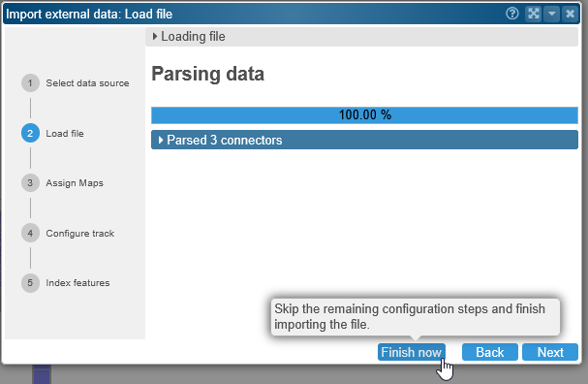Click the 100.00 % progress bar

click(364, 114)
